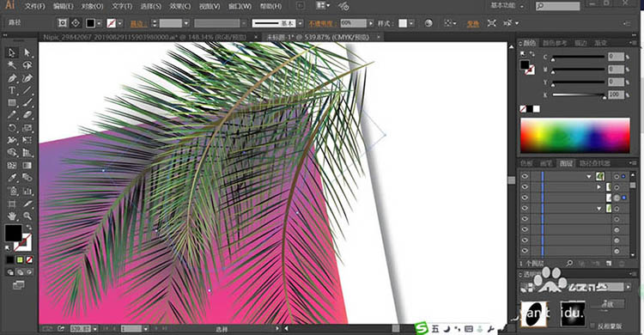Select the Hand tool

point(11,216)
